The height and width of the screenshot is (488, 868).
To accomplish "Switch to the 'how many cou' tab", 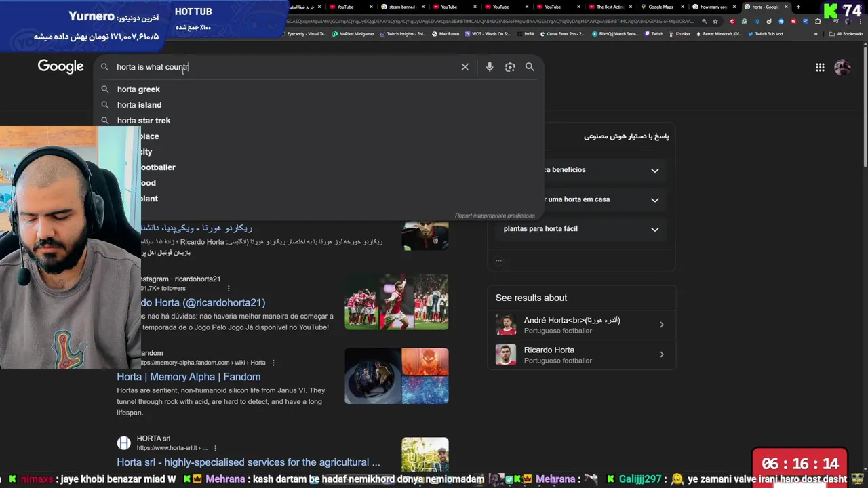I will tap(713, 7).
